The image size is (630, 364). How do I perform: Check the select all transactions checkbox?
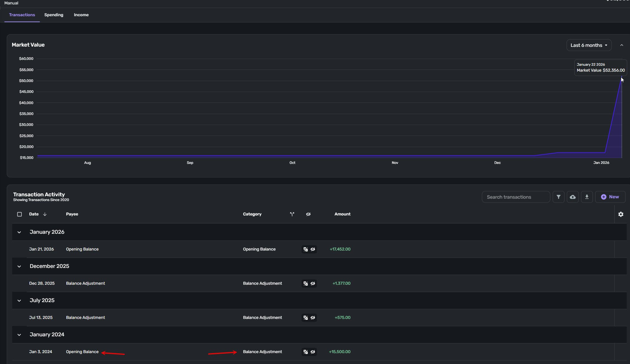[x=19, y=214]
